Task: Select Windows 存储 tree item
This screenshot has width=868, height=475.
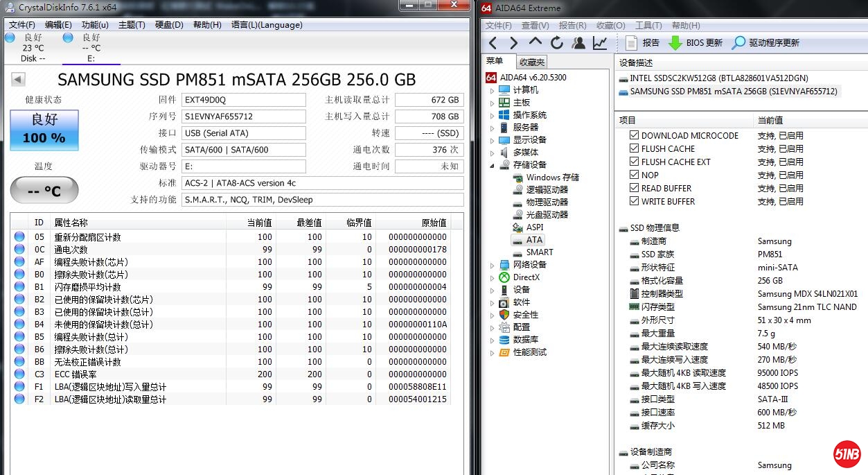Action: [x=552, y=178]
